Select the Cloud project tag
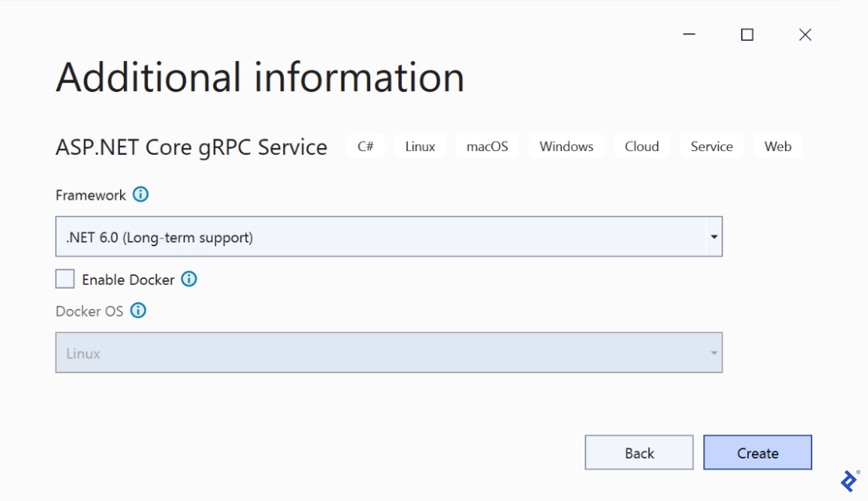 pyautogui.click(x=641, y=146)
